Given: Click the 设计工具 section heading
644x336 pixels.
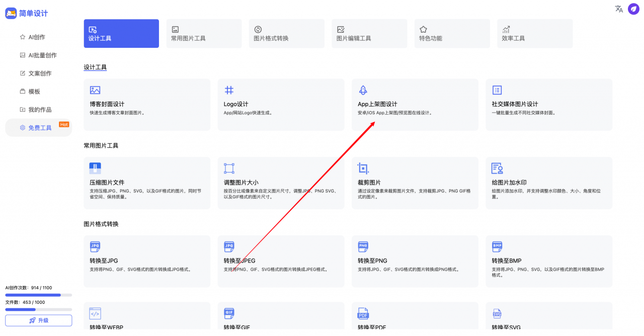Looking at the screenshot, I should click(x=95, y=67).
